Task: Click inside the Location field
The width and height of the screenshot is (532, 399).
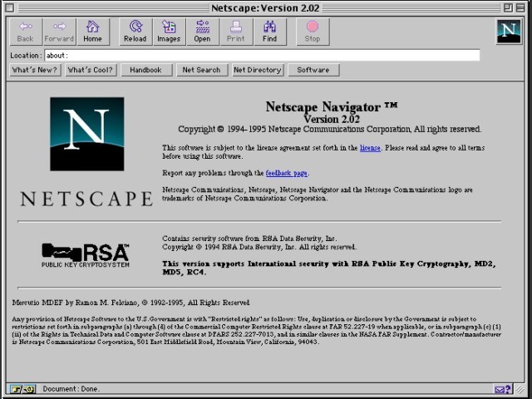Action: click(262, 56)
